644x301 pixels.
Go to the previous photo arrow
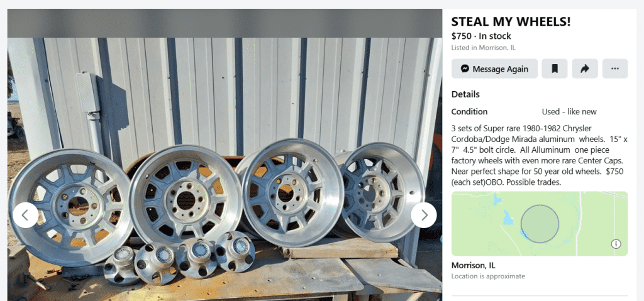point(25,215)
